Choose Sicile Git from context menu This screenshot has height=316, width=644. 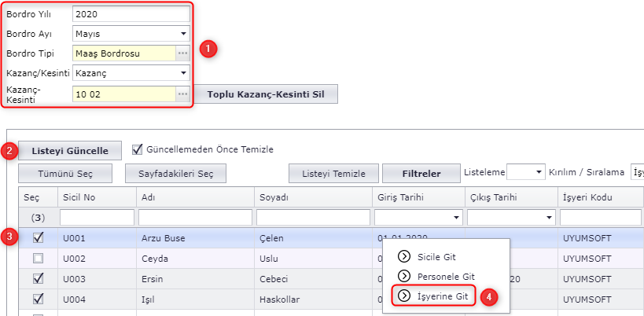point(436,256)
